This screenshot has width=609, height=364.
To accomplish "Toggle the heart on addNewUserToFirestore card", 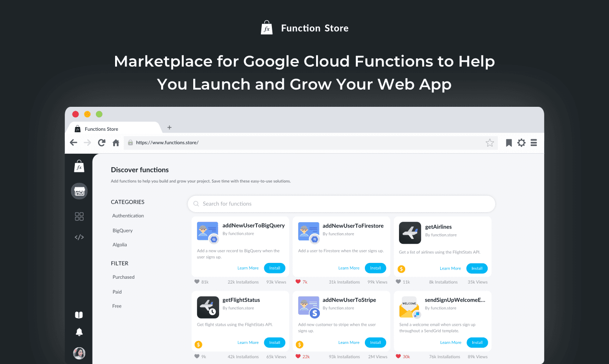I will click(298, 282).
